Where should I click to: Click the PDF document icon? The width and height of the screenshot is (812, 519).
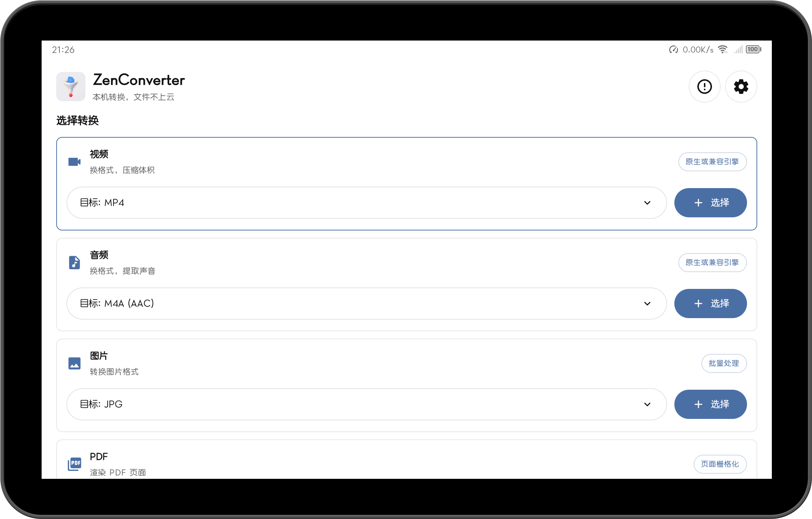[x=74, y=464]
